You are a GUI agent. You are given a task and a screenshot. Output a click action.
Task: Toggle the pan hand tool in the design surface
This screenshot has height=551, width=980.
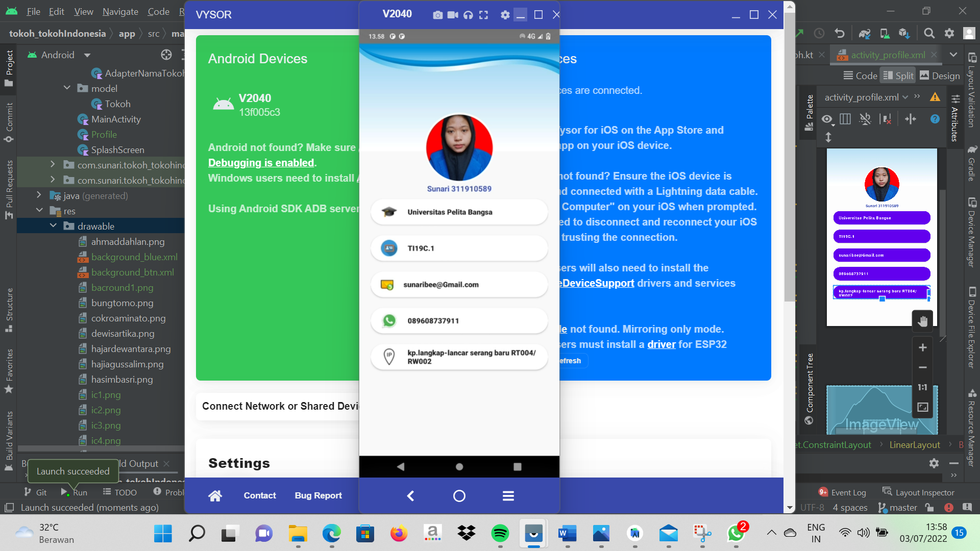point(922,321)
